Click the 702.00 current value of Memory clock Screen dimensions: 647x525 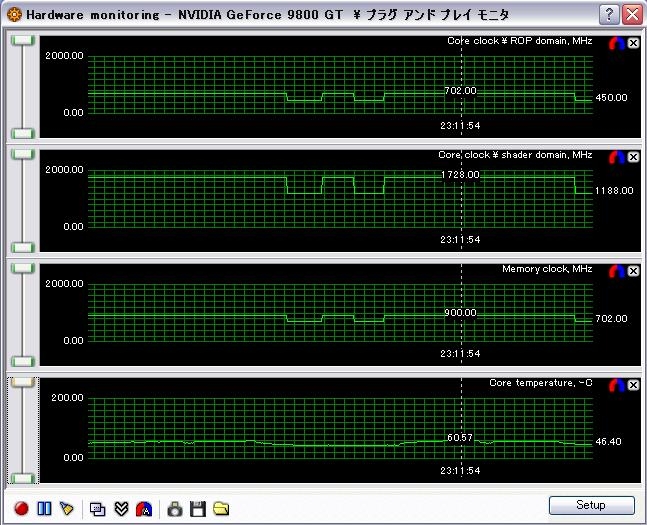tap(611, 319)
